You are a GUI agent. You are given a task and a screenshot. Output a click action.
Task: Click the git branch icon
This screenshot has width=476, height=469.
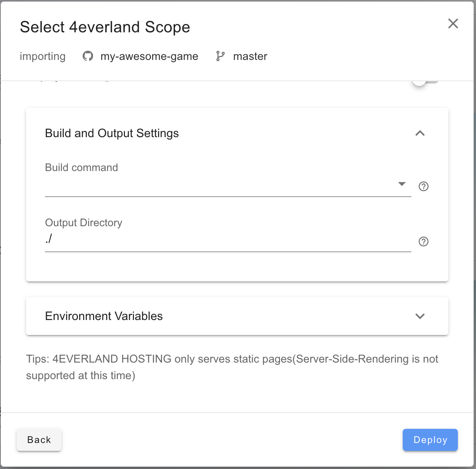(x=220, y=56)
